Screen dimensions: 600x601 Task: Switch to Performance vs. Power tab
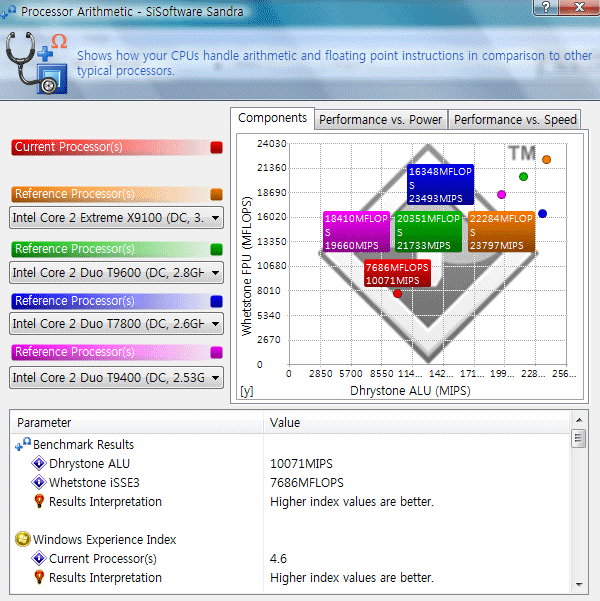tap(380, 120)
